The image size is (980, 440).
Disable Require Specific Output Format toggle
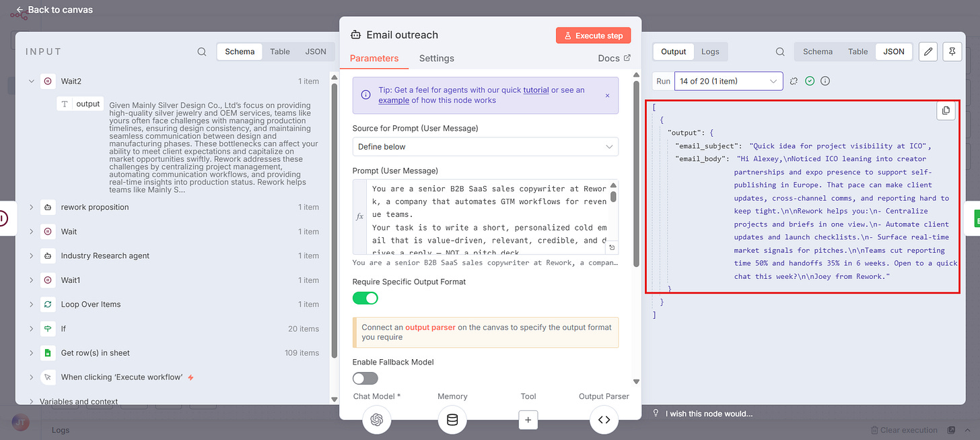(365, 298)
